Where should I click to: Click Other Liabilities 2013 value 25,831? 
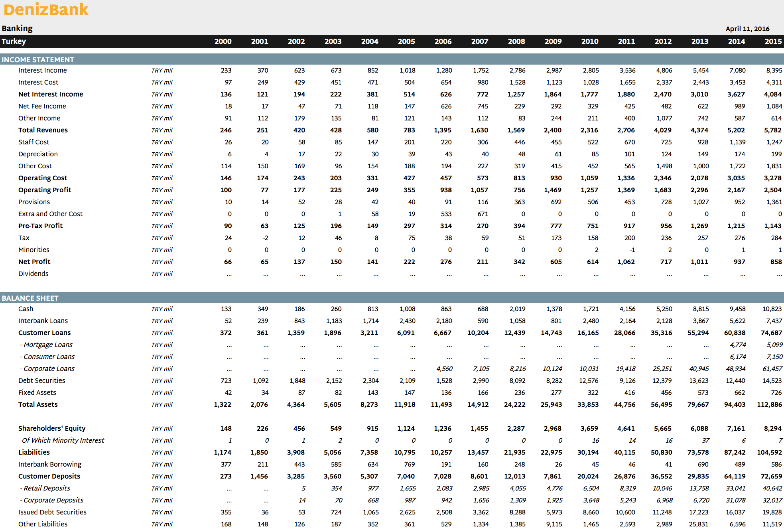coord(699,524)
